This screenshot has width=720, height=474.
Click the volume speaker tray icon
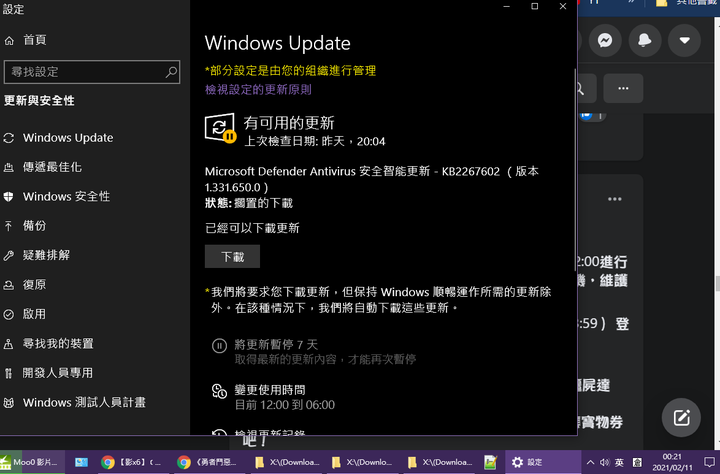(x=605, y=463)
